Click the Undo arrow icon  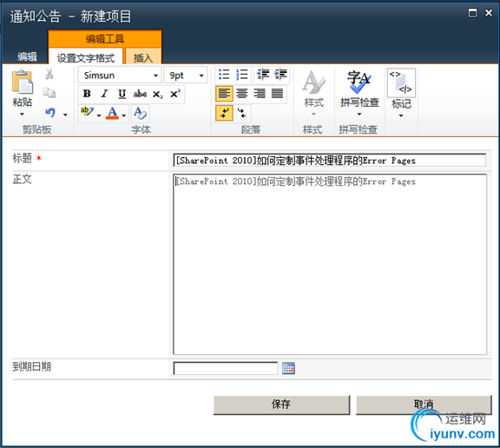tap(50, 113)
